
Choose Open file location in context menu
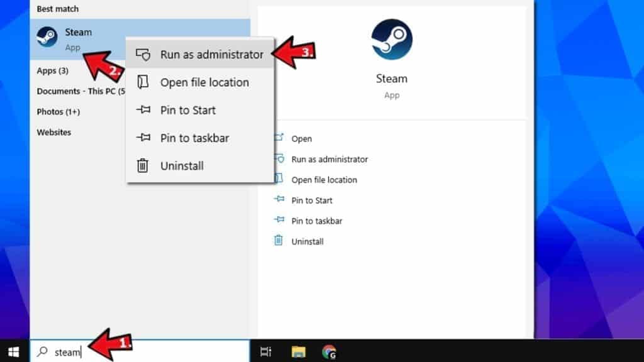tap(200, 82)
